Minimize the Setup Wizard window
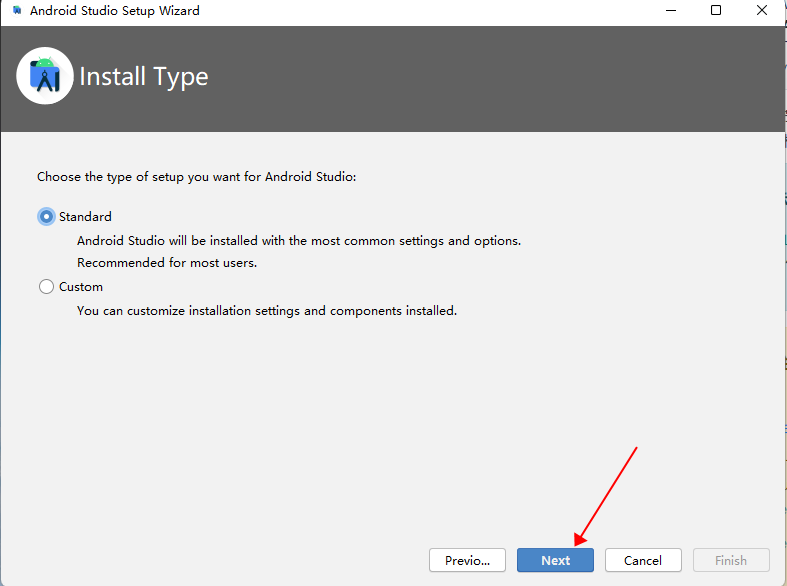 [671, 10]
